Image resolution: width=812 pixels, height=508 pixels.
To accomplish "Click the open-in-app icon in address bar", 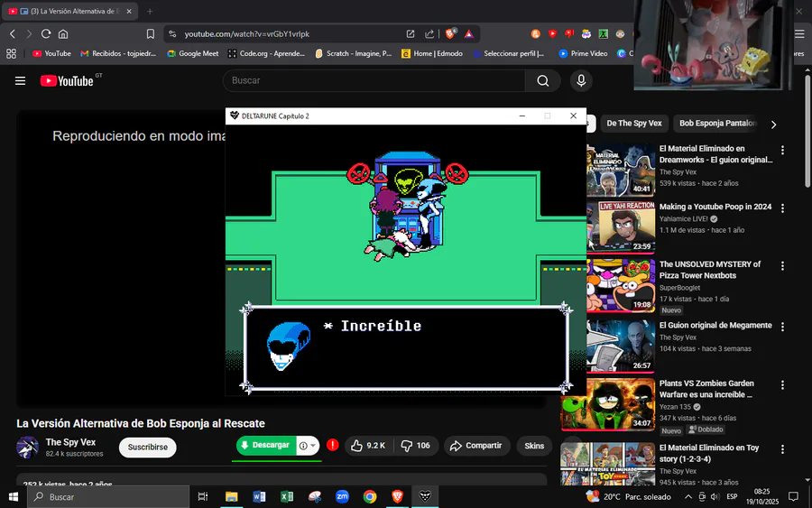I will pyautogui.click(x=411, y=33).
